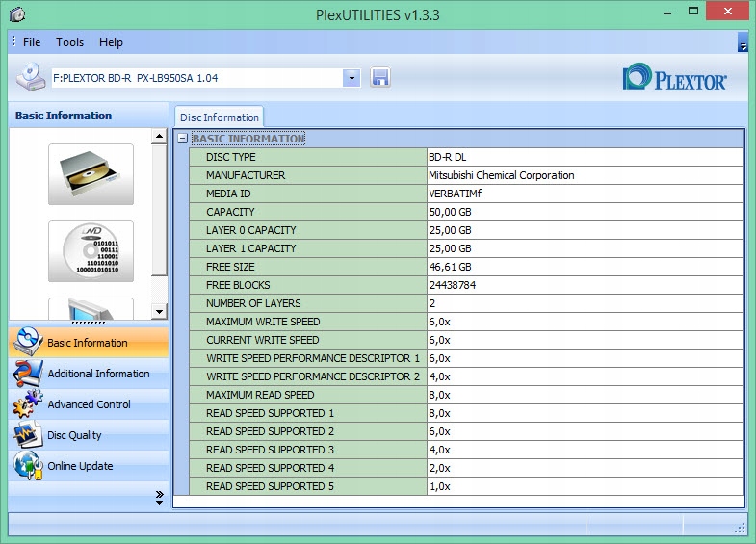Switch to the Disc Information tab

coord(220,117)
